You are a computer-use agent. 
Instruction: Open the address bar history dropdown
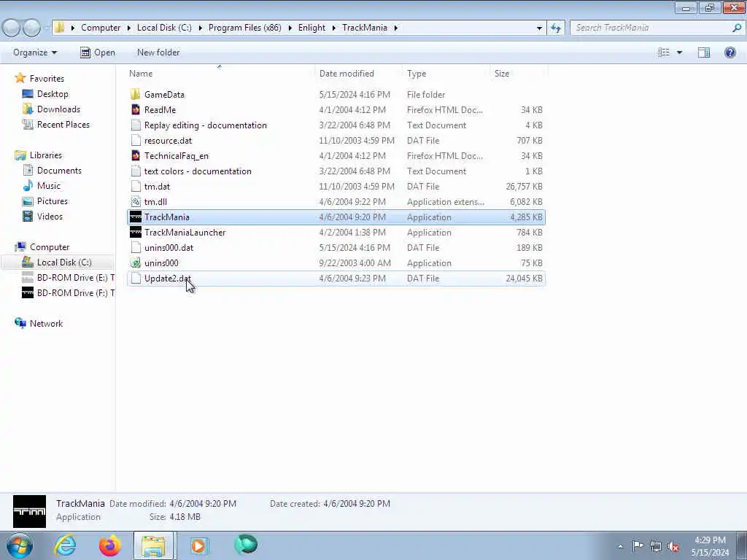click(x=539, y=28)
